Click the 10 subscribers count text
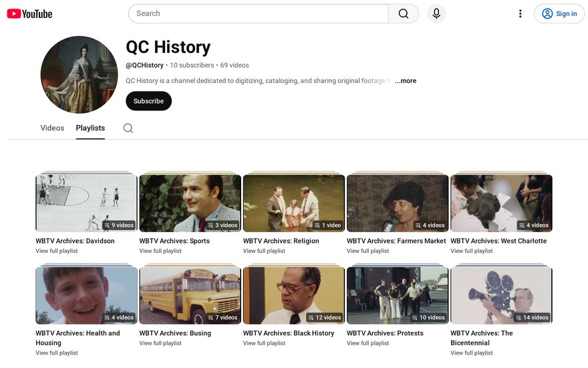Viewport: 588px width, 368px height. point(192,66)
